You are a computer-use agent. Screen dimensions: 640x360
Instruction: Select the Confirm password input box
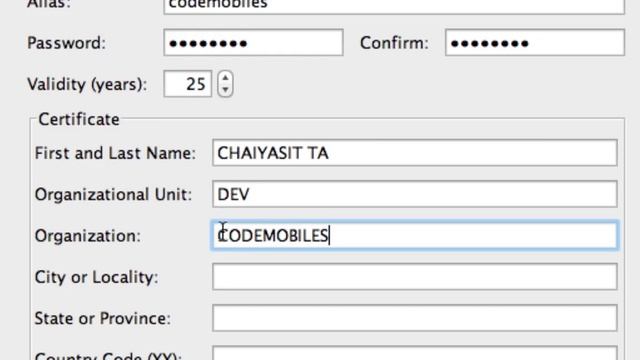point(535,42)
